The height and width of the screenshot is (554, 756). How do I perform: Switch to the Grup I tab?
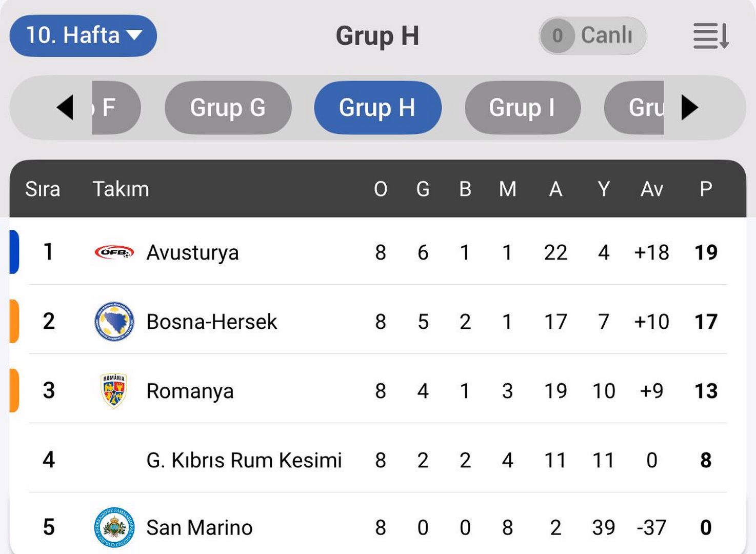(522, 108)
